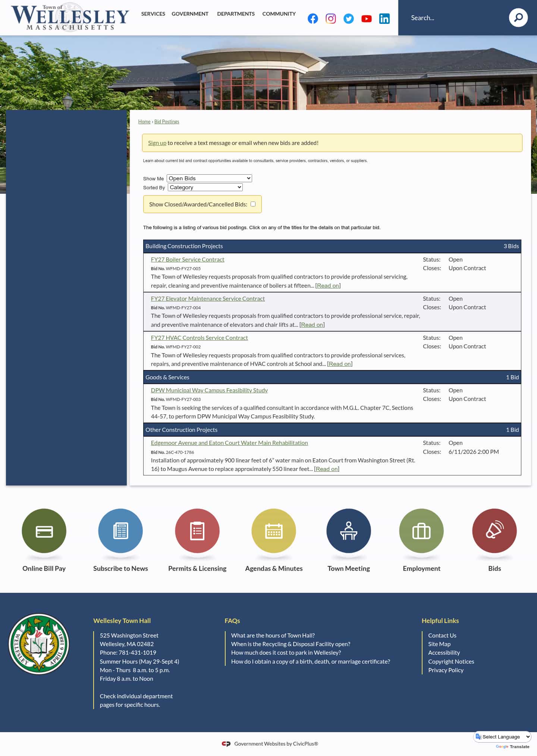The height and width of the screenshot is (756, 537).
Task: Open the Online Bill Pay circle icon
Action: 44,531
